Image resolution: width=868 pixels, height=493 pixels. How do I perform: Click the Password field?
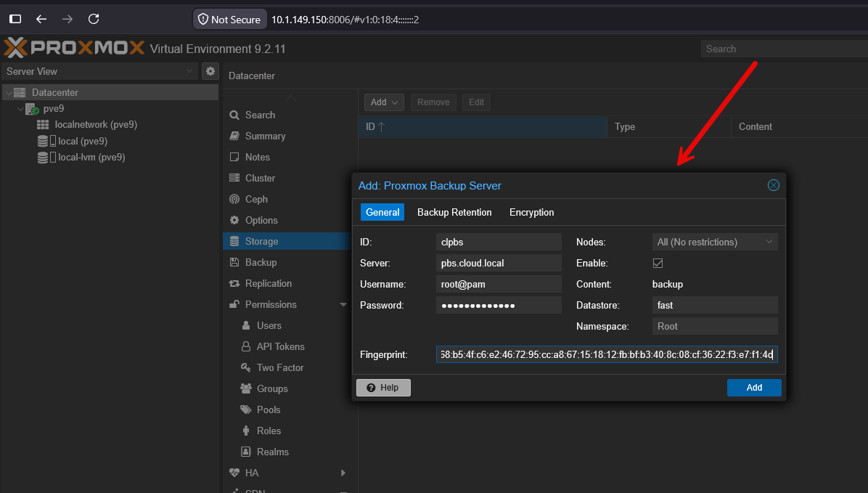[x=499, y=305]
